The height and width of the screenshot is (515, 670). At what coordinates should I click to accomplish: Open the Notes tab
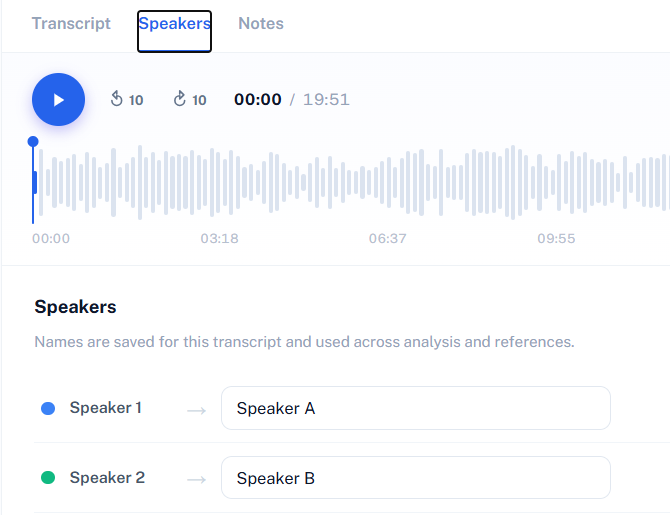(261, 24)
